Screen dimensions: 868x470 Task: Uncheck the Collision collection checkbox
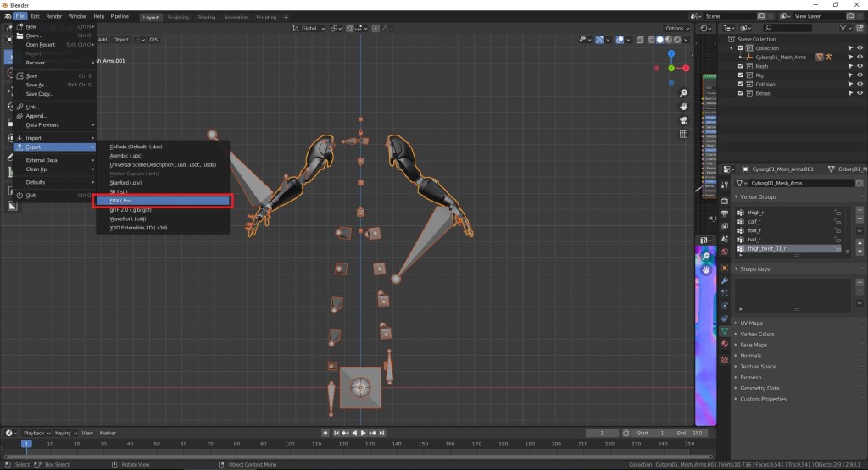pyautogui.click(x=740, y=84)
